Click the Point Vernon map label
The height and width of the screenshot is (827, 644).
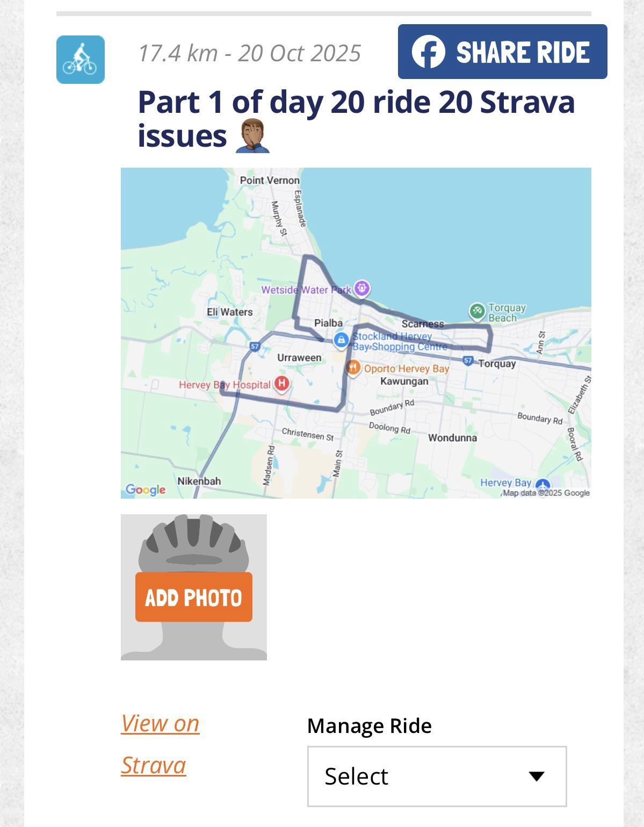(269, 181)
